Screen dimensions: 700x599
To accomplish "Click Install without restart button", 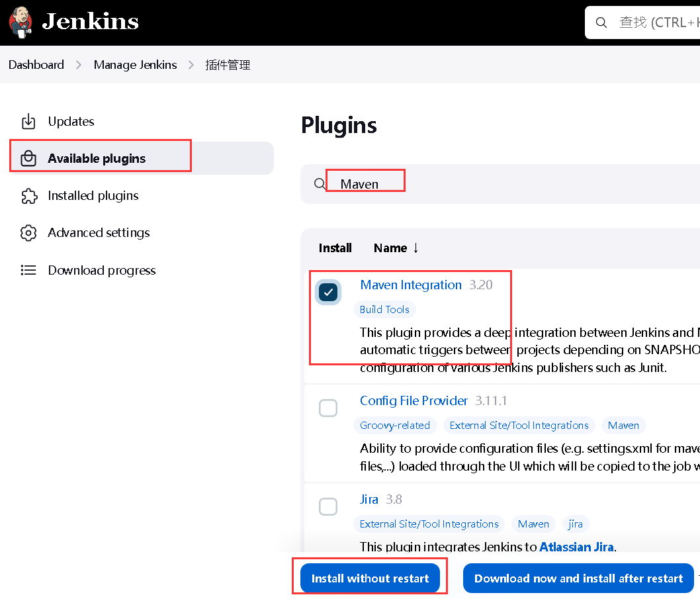I will tap(370, 578).
